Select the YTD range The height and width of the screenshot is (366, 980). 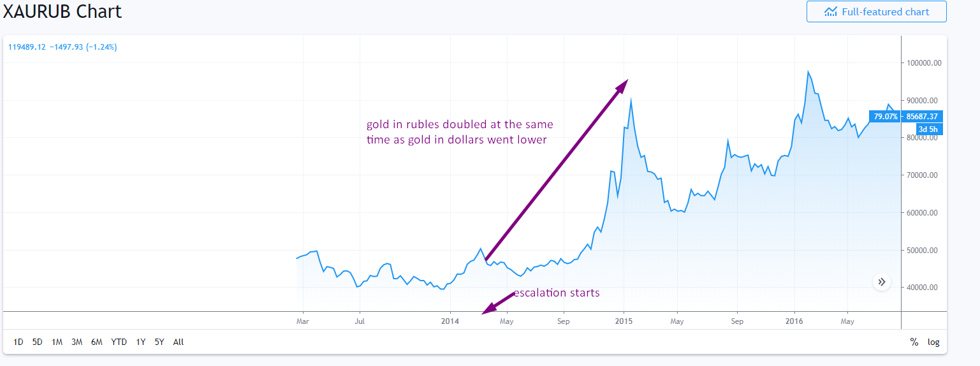click(x=119, y=342)
